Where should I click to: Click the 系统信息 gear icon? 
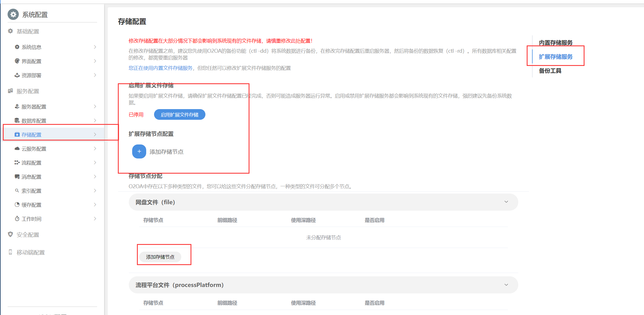17,47
